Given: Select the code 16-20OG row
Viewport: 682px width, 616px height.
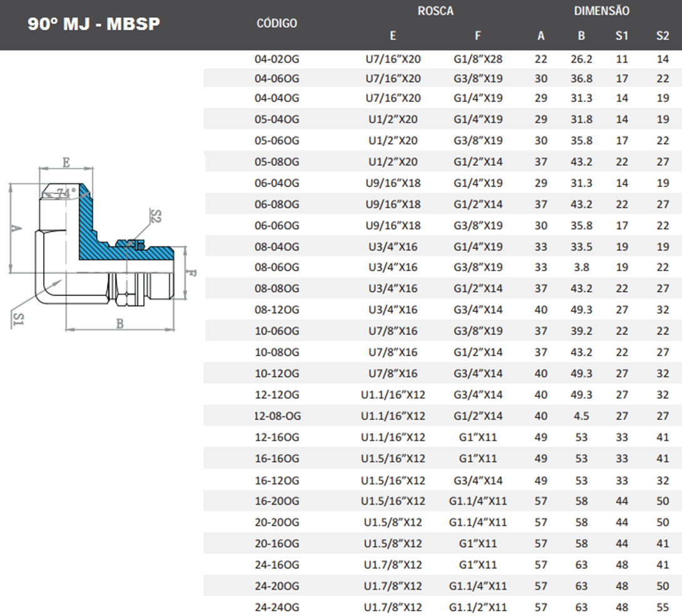Looking at the screenshot, I should click(277, 501).
